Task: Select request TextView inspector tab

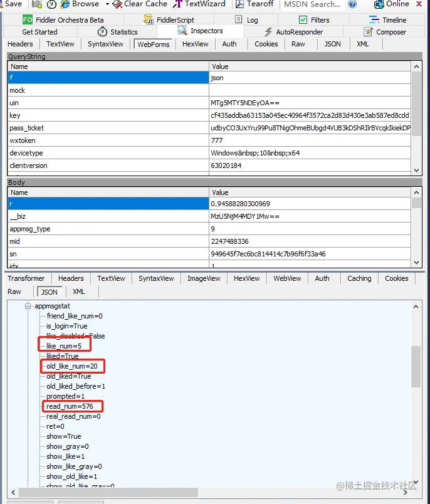Action: (60, 44)
